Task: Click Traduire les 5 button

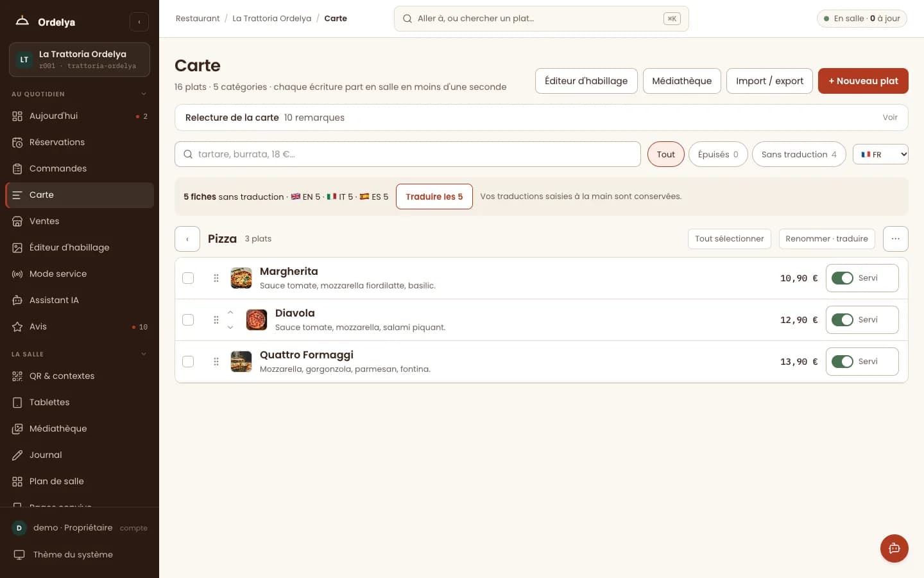Action: coord(434,197)
